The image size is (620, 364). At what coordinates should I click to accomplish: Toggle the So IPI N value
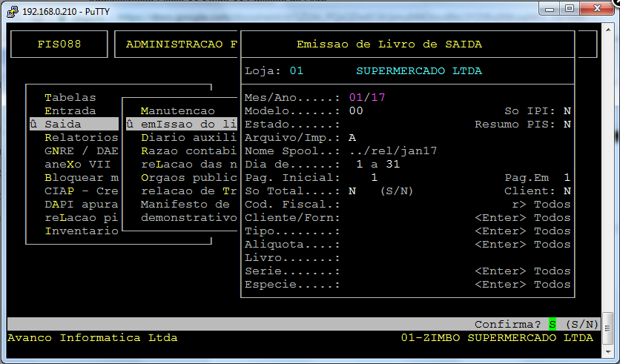coord(567,110)
